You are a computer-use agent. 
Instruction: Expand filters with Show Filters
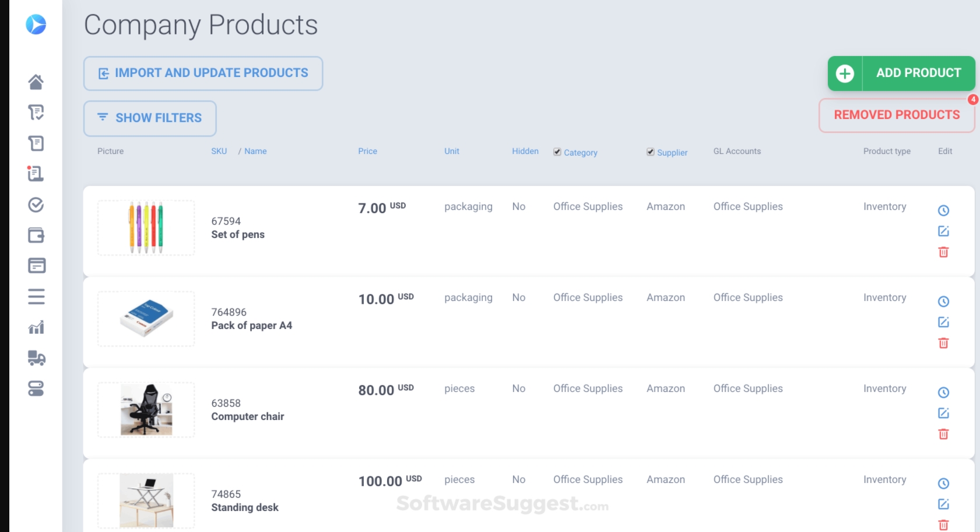150,118
